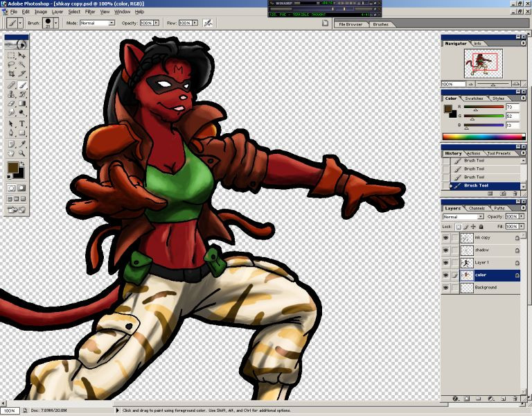The width and height of the screenshot is (532, 416).
Task: Jump to ImageReady button
Action: 17,210
